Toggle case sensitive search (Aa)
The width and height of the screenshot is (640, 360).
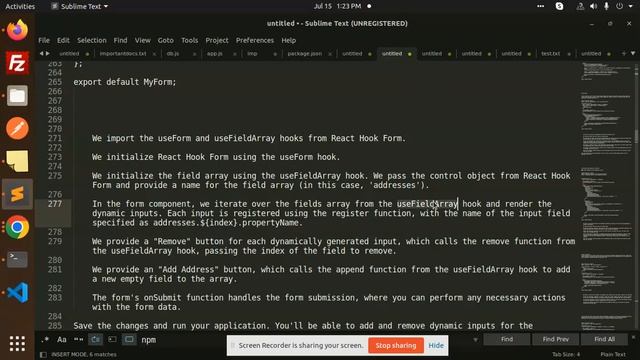pyautogui.click(x=62, y=340)
